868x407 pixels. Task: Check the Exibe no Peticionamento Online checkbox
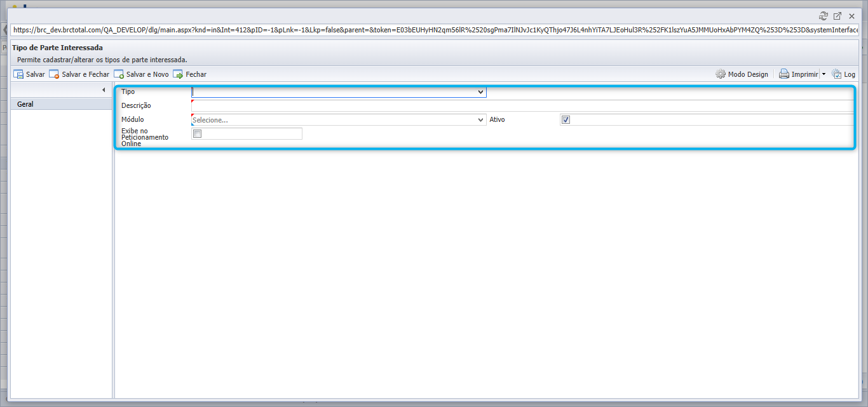[x=197, y=133]
